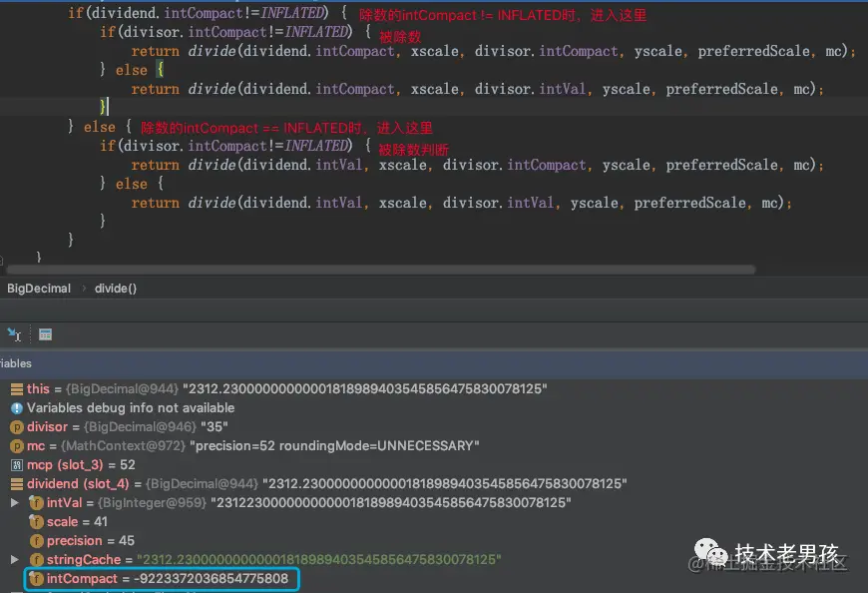Viewport: 868px width, 593px height.
Task: Click the parameter icon next to divisor
Action: pos(17,427)
